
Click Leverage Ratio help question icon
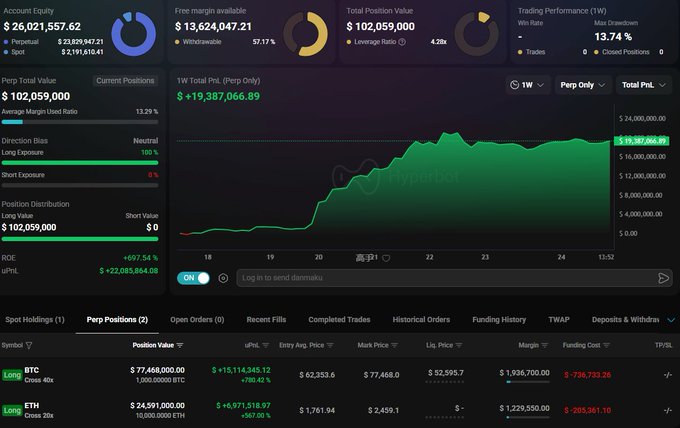[402, 42]
